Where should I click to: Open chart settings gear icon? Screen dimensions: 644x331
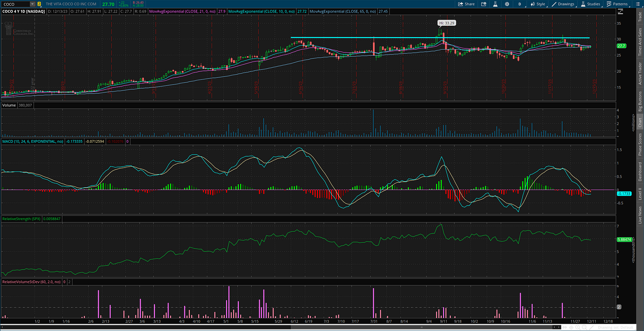pos(507,4)
